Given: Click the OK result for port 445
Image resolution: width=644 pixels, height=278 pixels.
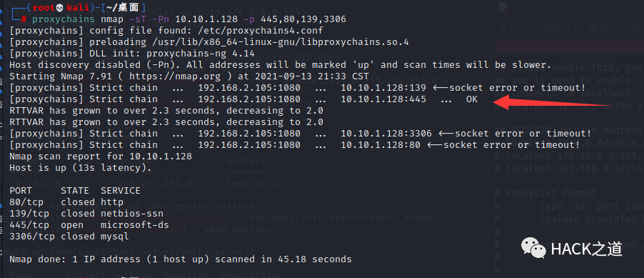Looking at the screenshot, I should (x=472, y=99).
